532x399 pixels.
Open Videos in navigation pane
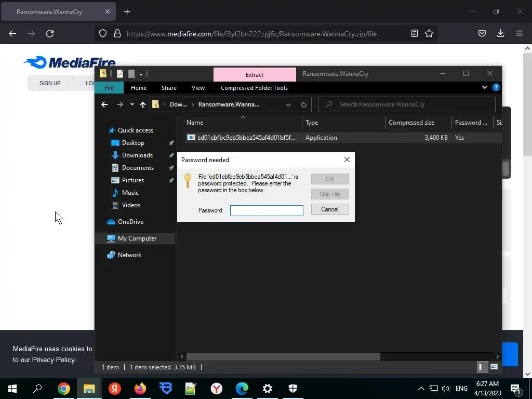point(131,205)
